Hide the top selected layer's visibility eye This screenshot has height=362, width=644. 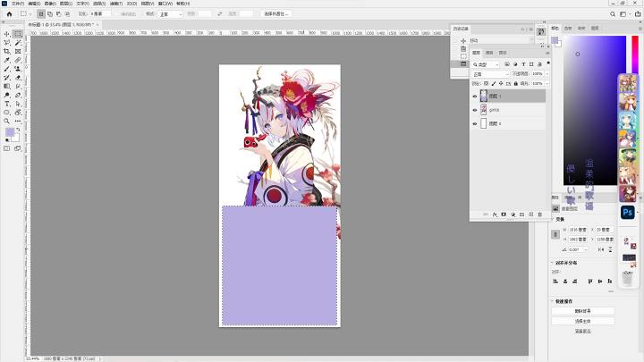(x=475, y=96)
